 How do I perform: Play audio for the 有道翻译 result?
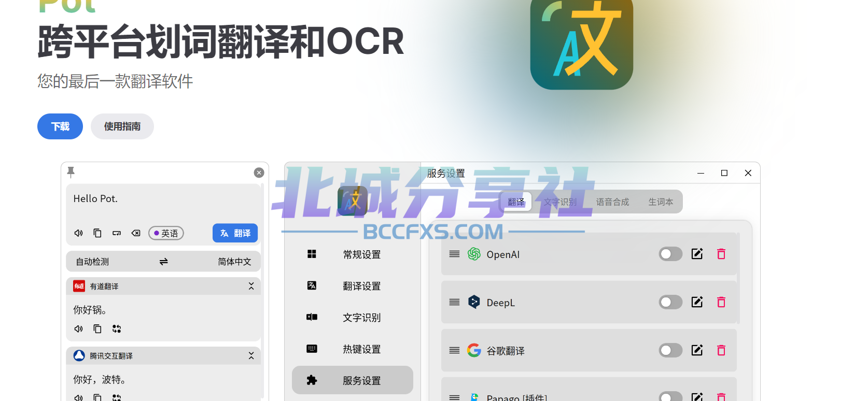click(79, 329)
